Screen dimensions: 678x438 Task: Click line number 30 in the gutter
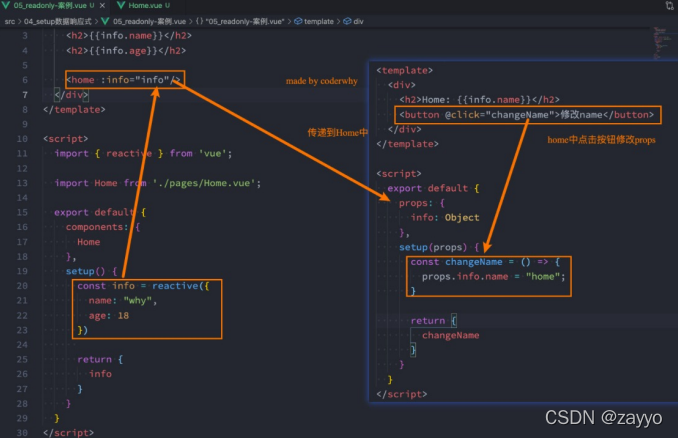[22, 432]
